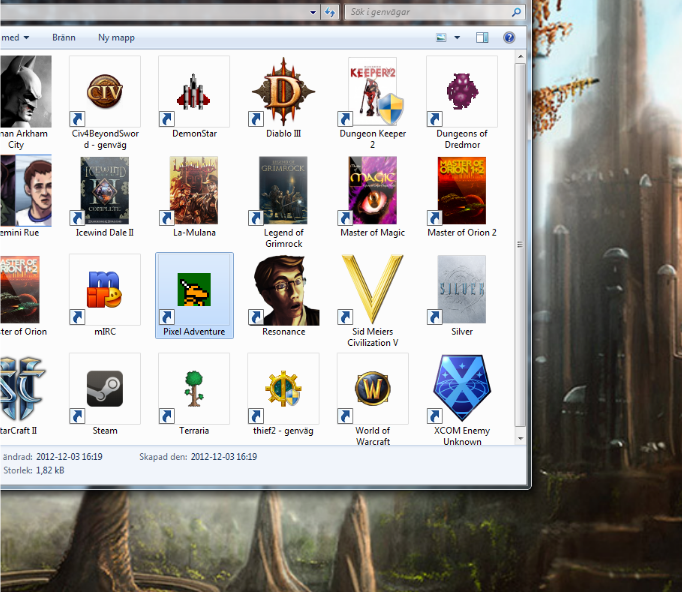
Task: Open Help with the question mark icon
Action: click(x=509, y=38)
